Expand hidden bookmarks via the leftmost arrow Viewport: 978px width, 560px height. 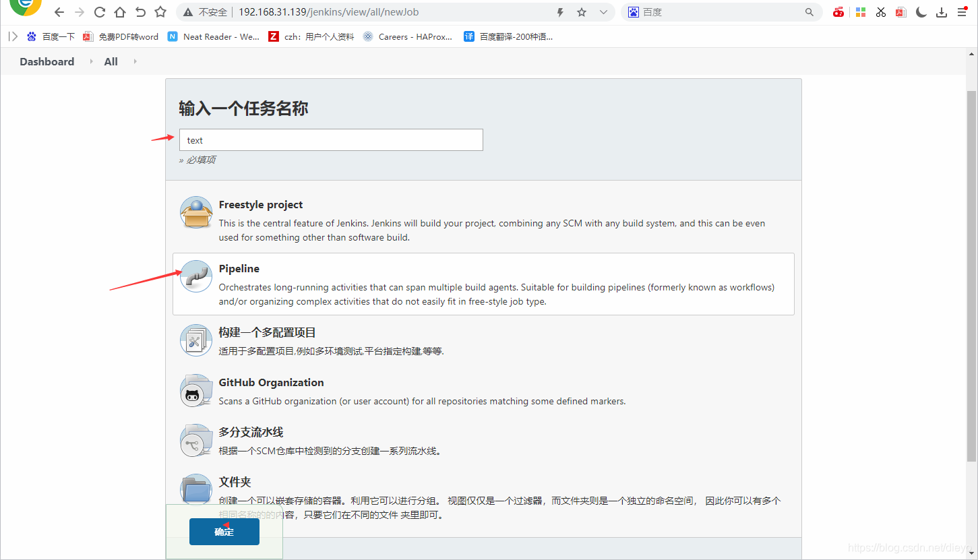(12, 36)
